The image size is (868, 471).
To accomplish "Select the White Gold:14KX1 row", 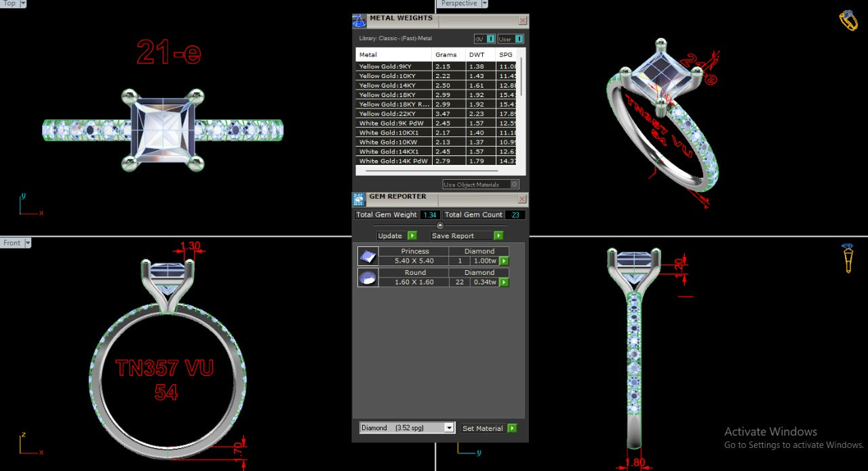I will tap(436, 152).
